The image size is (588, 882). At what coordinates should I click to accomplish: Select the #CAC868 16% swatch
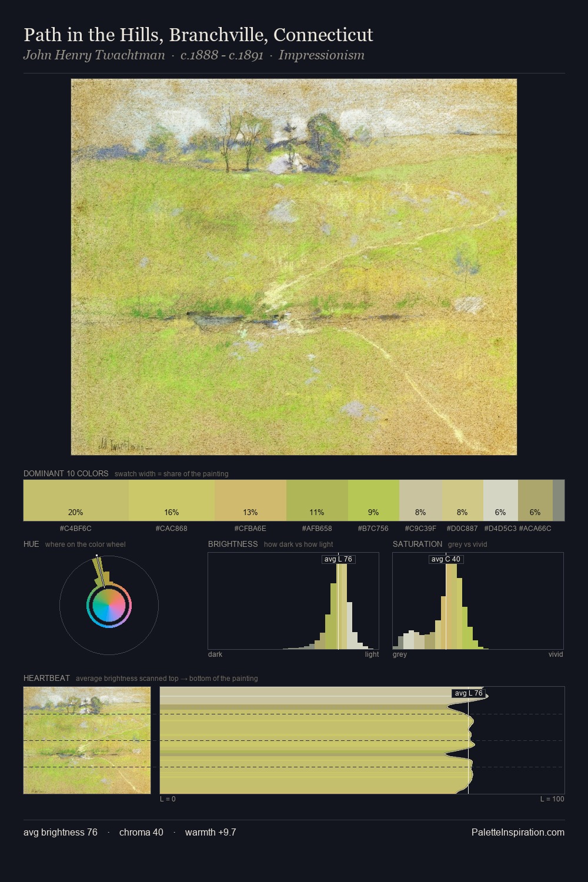click(172, 500)
